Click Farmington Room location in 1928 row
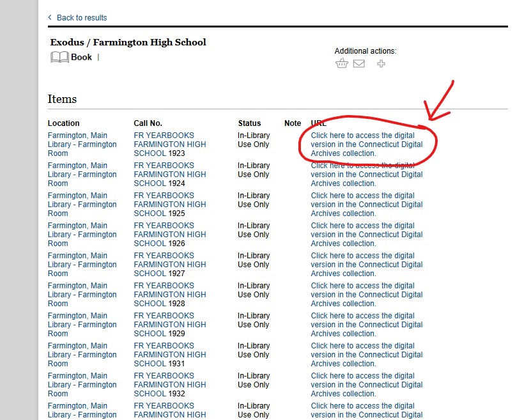The image size is (524, 420). (82, 295)
